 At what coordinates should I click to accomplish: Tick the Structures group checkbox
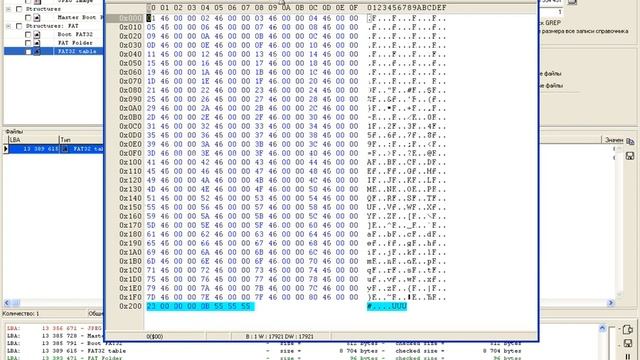click(x=19, y=9)
